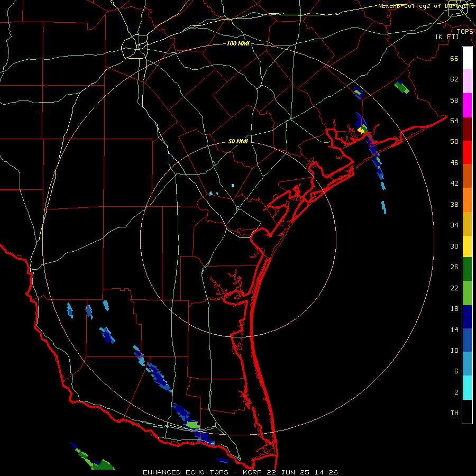Viewport: 476px width, 476px height.
Task: Click the '22 JUN 25' date stamp
Action: pos(288,472)
